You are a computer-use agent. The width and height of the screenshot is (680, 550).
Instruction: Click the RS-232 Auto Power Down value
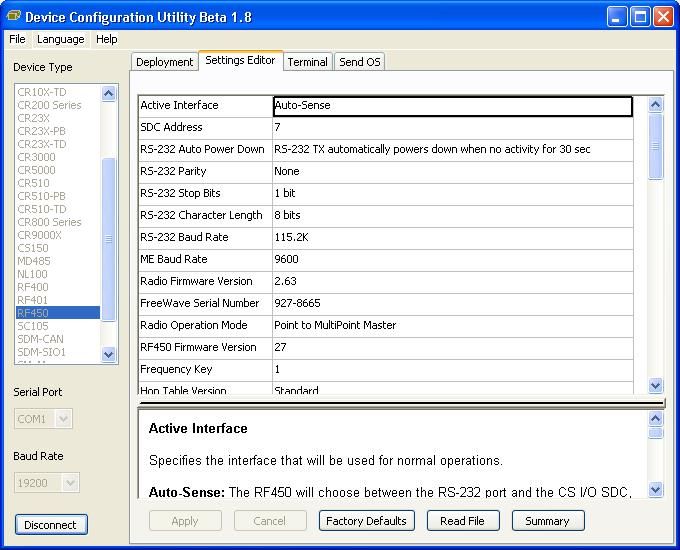[452, 150]
